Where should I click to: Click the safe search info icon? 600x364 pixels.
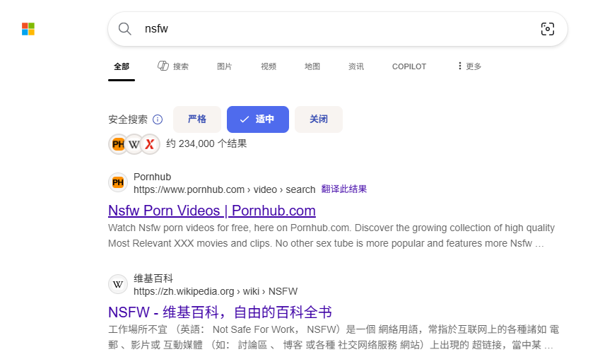(158, 119)
